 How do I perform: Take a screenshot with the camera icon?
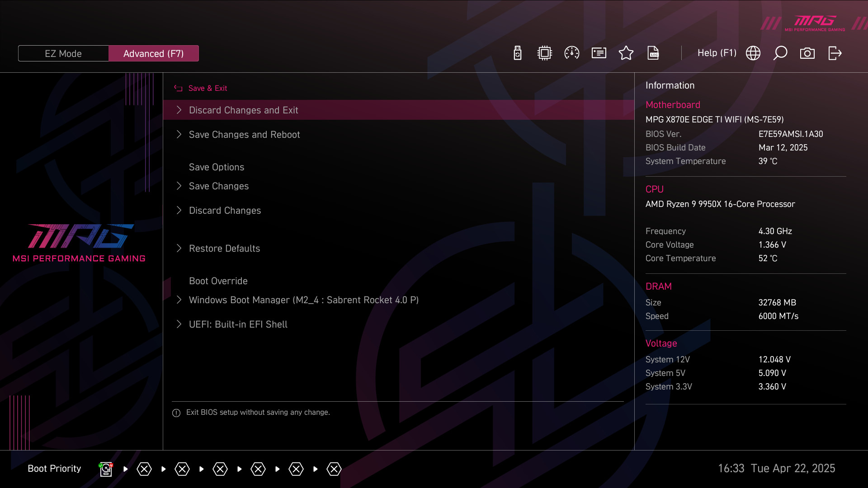click(807, 53)
